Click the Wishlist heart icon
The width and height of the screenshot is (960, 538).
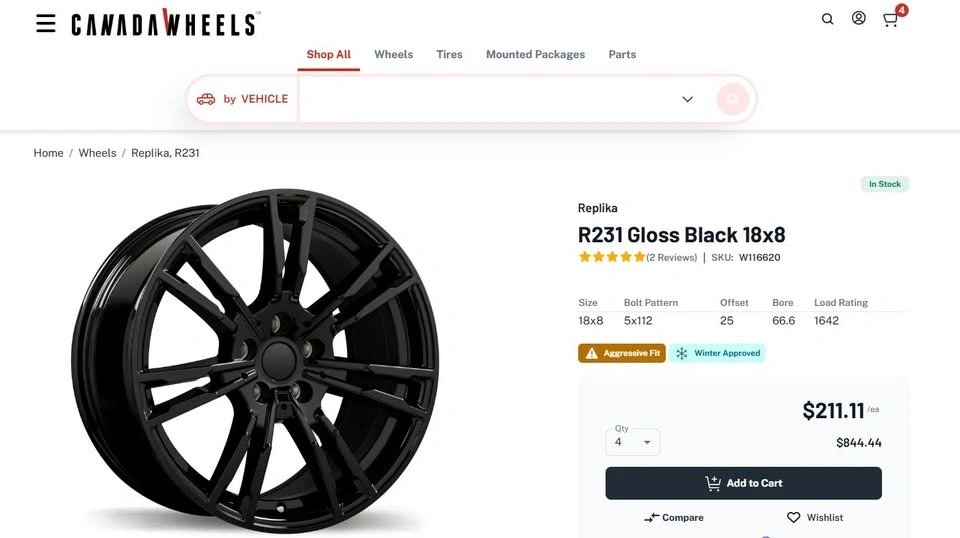click(x=794, y=518)
